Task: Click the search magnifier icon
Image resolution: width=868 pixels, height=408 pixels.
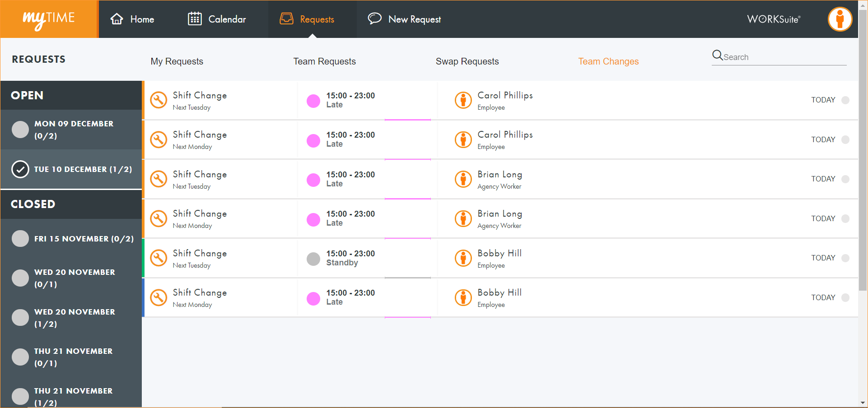Action: click(x=717, y=56)
